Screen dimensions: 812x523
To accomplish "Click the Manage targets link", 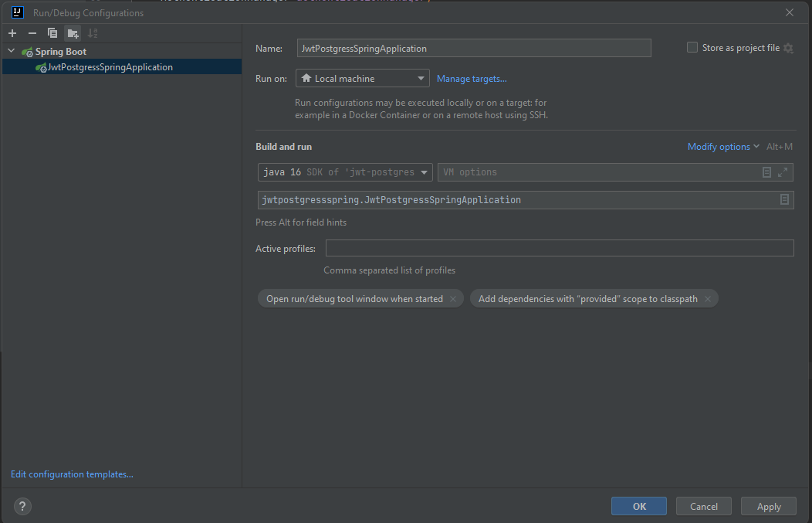I will [472, 78].
